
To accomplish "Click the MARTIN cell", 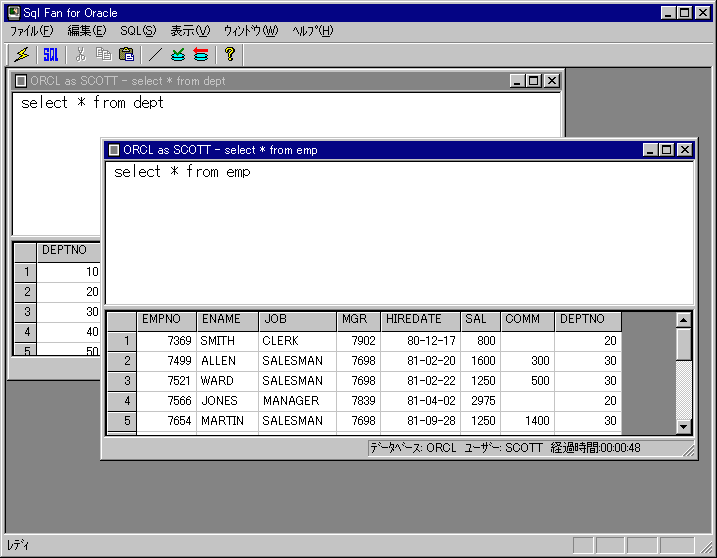I will click(228, 421).
